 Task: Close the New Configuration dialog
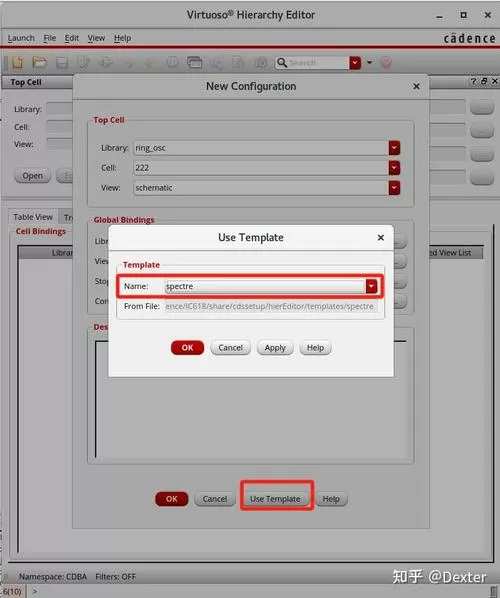coord(416,87)
